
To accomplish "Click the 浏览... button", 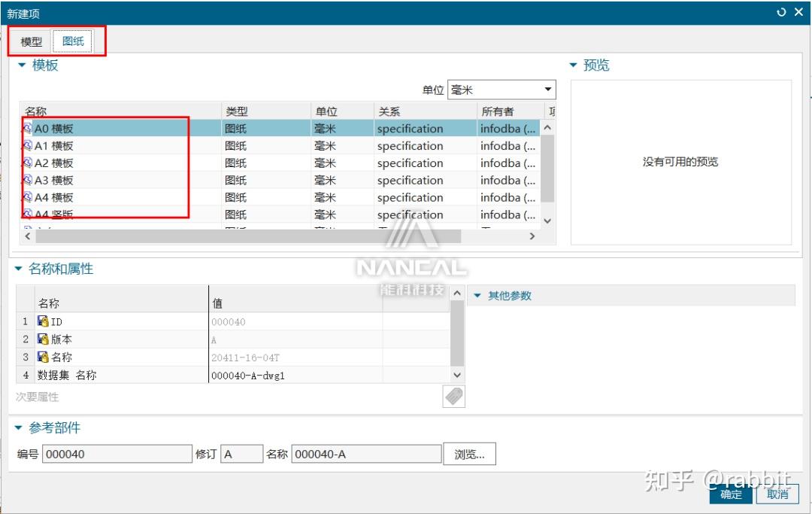I will coord(470,453).
